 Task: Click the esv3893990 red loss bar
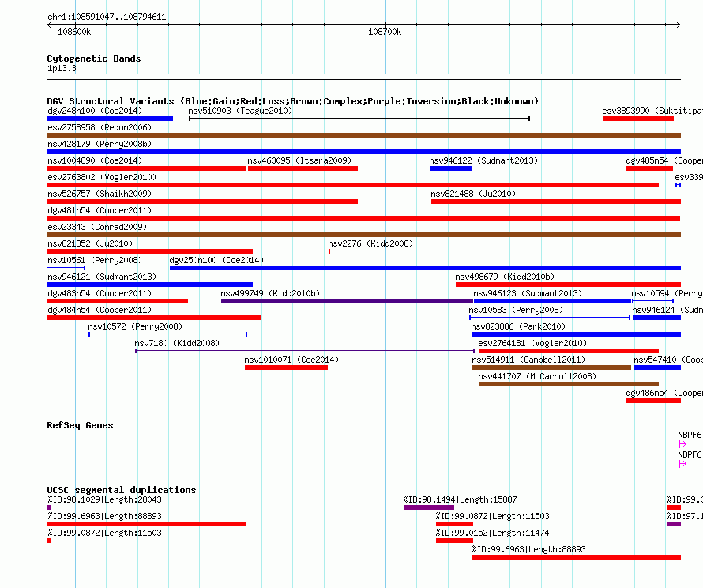tap(638, 119)
